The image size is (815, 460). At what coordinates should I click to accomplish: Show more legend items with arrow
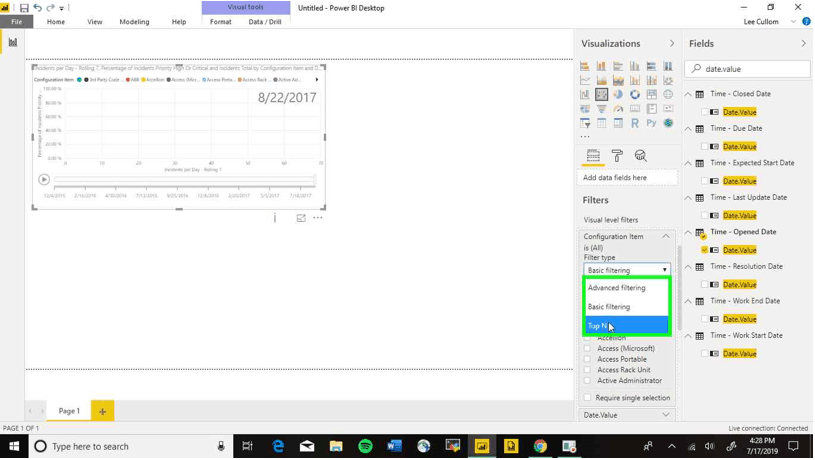[x=317, y=80]
